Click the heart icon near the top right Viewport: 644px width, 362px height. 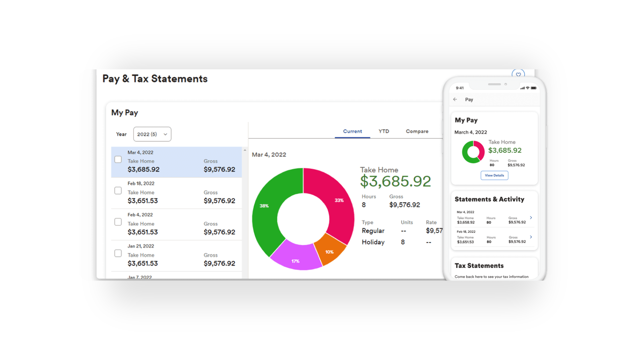click(x=518, y=74)
